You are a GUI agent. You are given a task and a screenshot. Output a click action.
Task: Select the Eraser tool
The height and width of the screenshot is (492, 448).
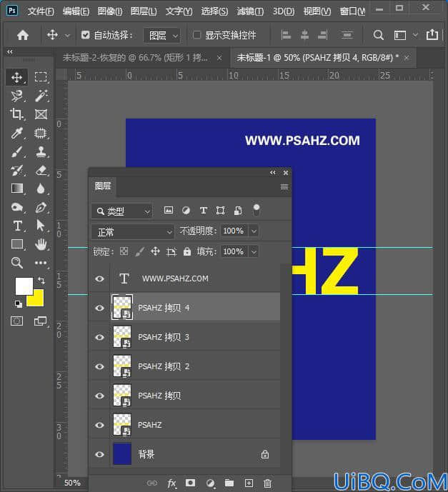coord(41,171)
